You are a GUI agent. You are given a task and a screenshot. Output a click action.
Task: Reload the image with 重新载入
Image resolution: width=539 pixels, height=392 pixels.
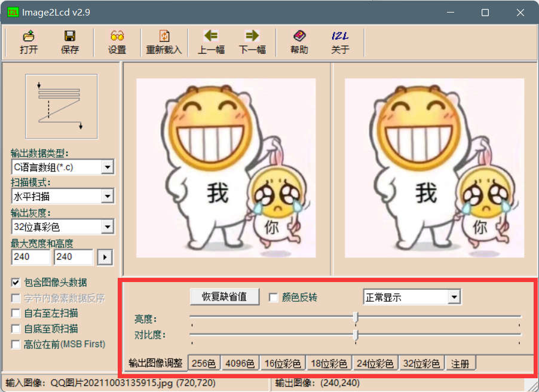point(164,42)
